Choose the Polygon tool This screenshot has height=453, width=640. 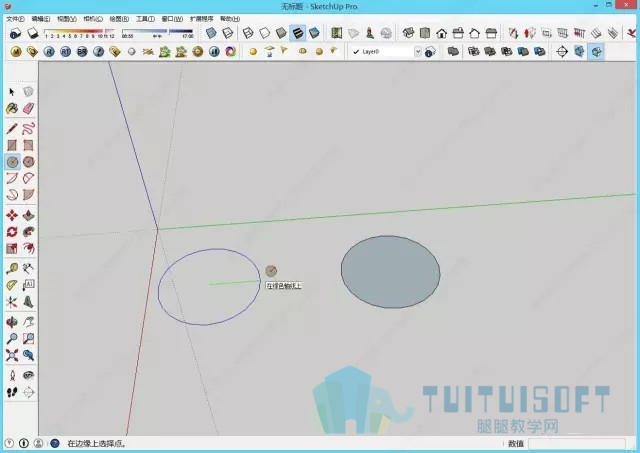pos(28,162)
